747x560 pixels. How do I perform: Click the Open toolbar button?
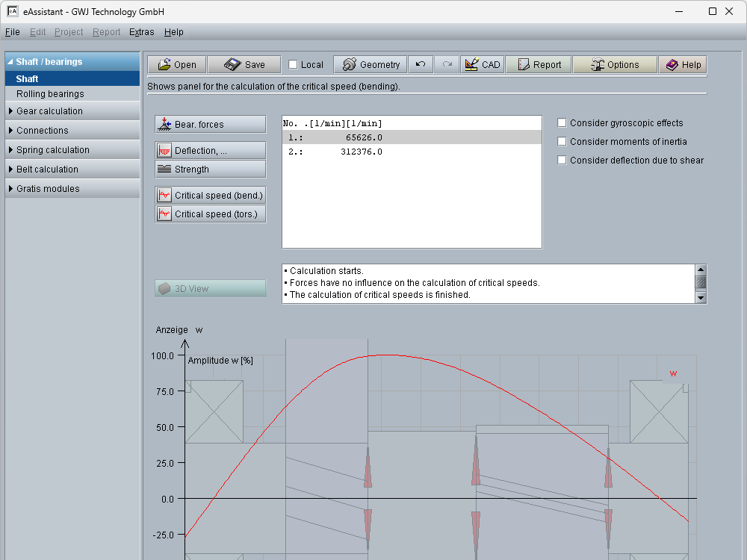click(x=176, y=65)
